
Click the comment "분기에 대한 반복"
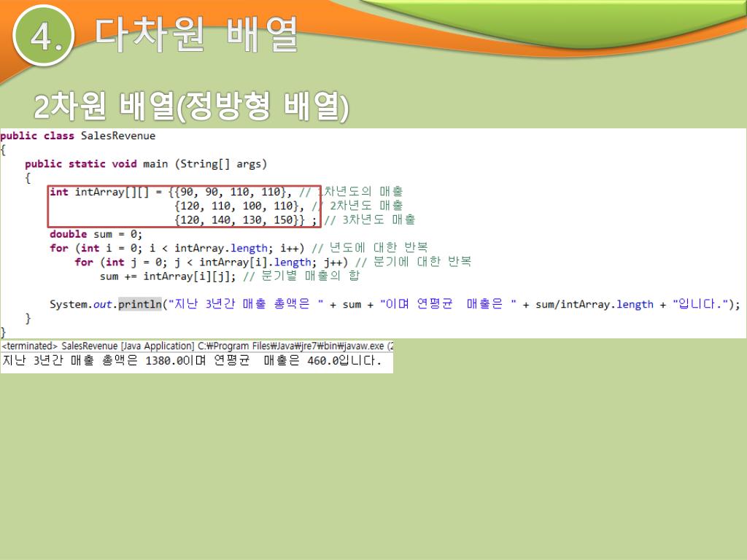(x=422, y=262)
